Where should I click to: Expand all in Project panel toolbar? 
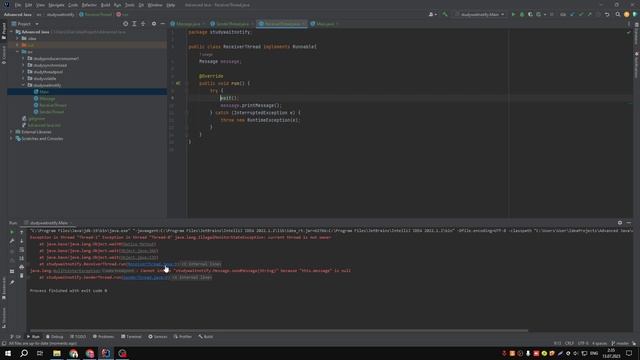[x=134, y=24]
